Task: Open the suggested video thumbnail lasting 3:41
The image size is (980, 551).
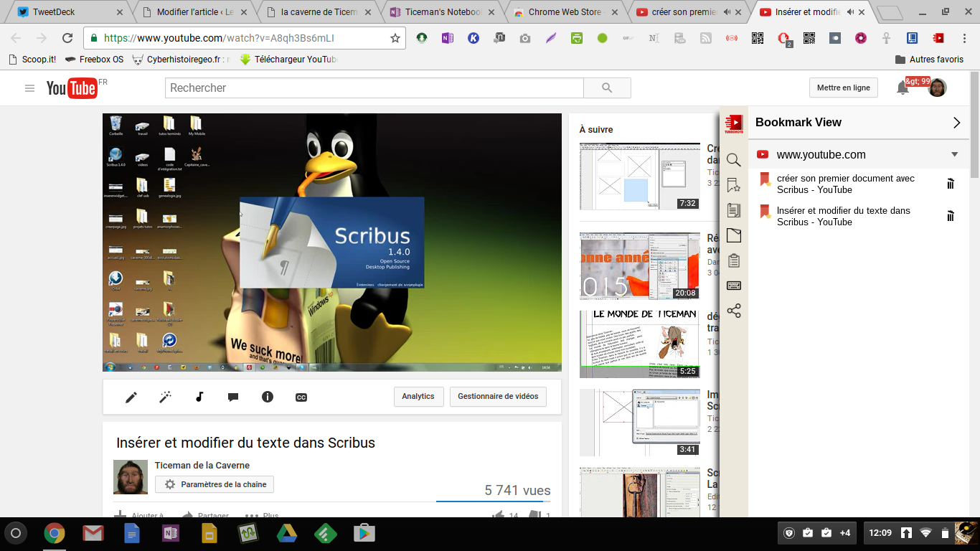Action: click(639, 423)
